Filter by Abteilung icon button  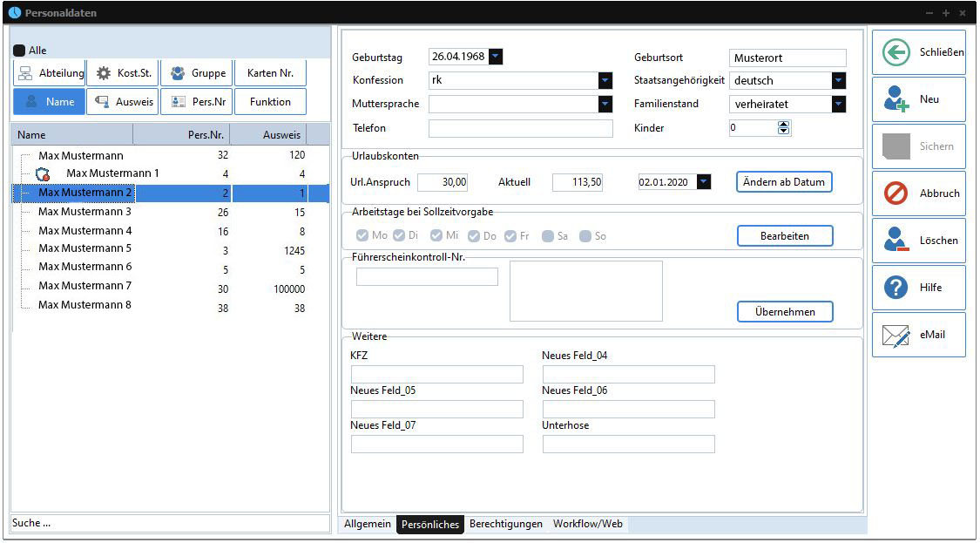[x=25, y=73]
